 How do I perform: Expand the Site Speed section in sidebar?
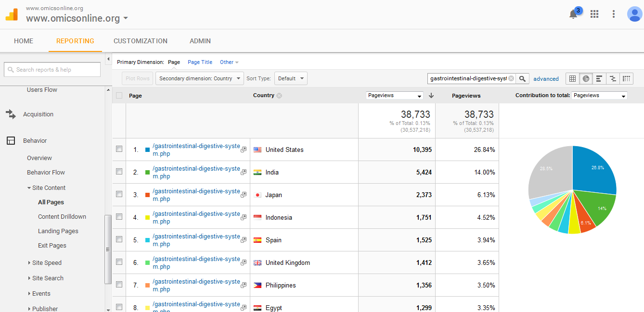[47, 263]
